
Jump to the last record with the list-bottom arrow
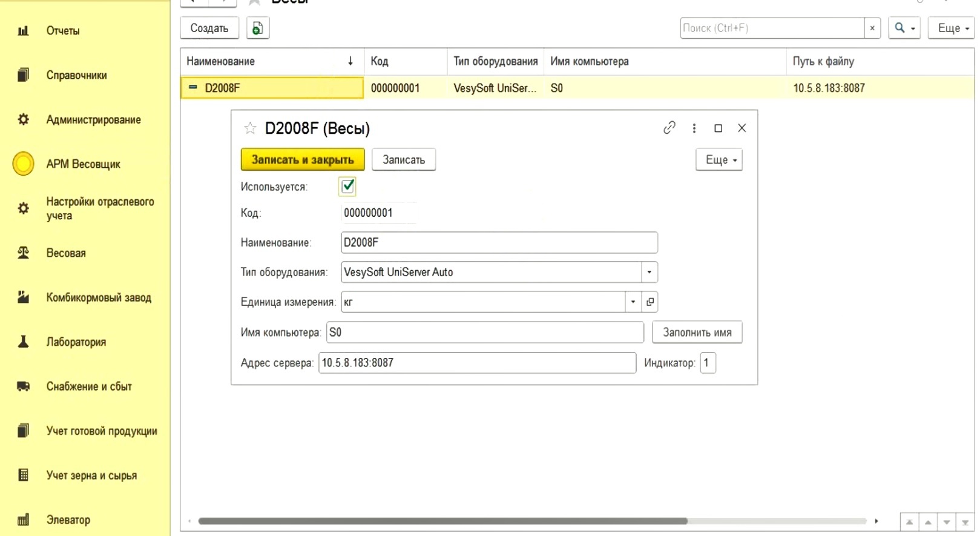[x=965, y=522]
